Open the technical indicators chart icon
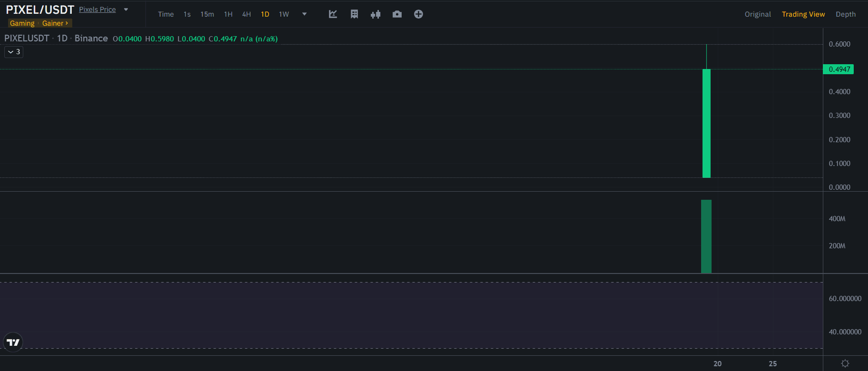868x371 pixels. 333,14
